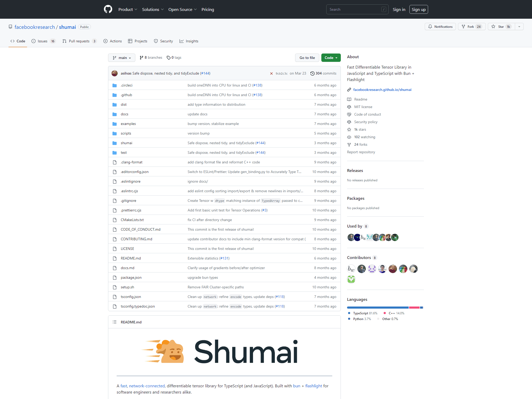Expand the Solutions menu
The image size is (532, 399).
point(153,9)
